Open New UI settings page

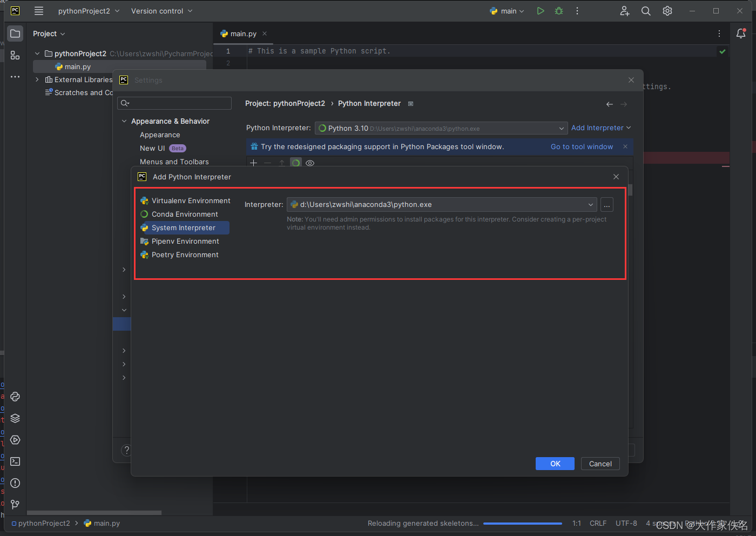[x=152, y=149]
